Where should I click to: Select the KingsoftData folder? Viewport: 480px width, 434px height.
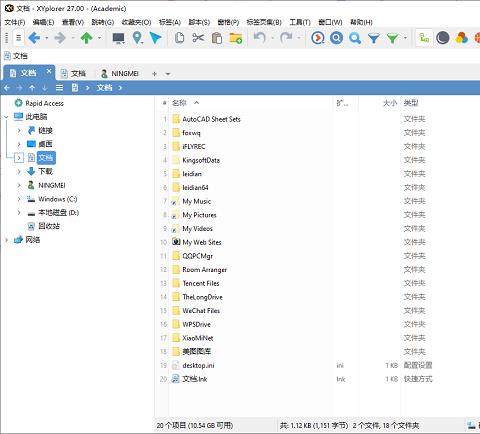point(201,160)
